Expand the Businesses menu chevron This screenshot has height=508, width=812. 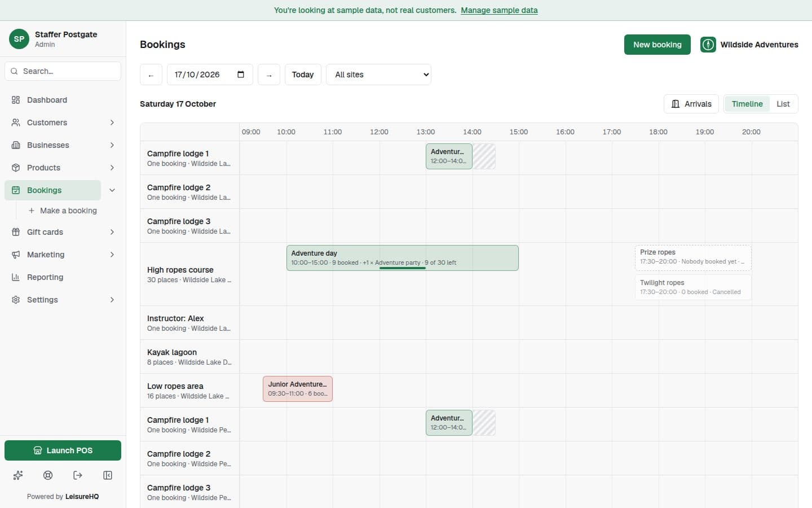coord(112,145)
